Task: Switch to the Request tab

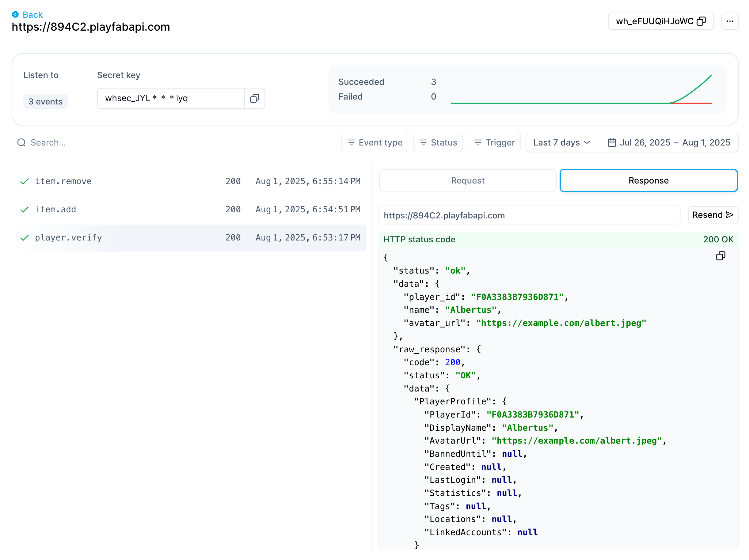Action: tap(467, 180)
